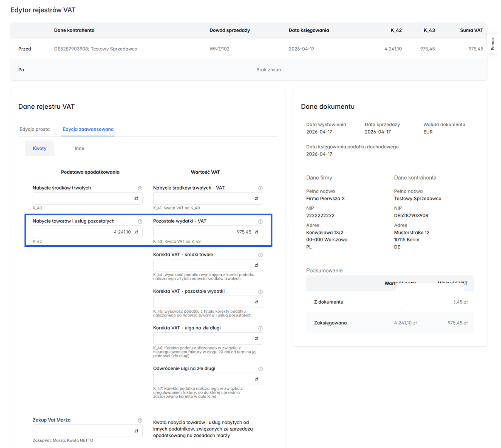Image resolution: width=501 pixels, height=448 pixels.
Task: Open the Pomoc side panel
Action: (x=492, y=44)
